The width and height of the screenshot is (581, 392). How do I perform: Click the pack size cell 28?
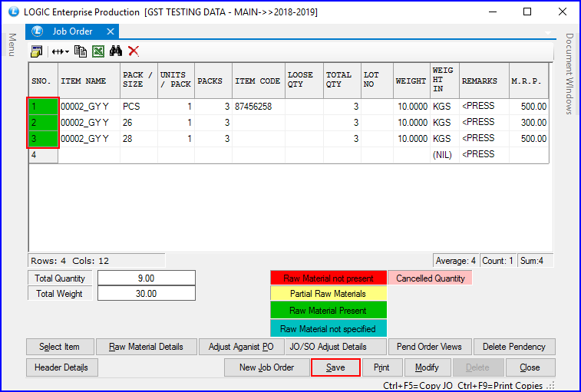[139, 139]
